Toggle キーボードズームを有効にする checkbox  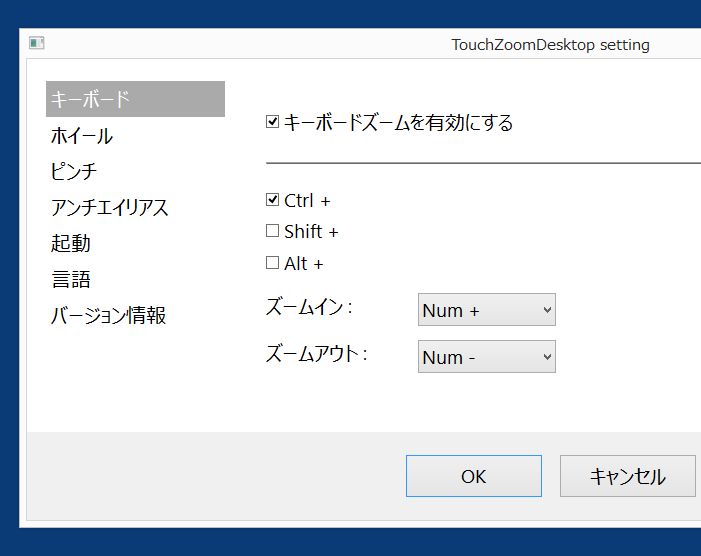pos(272,122)
